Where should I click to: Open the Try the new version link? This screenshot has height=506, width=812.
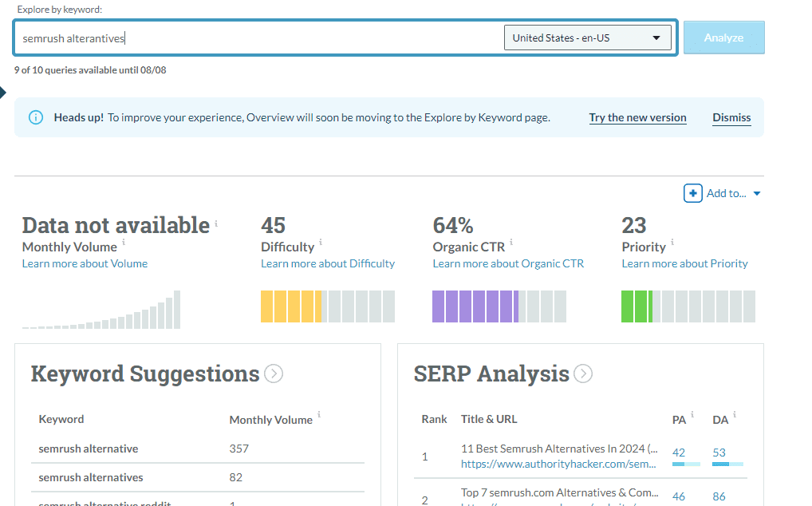637,117
